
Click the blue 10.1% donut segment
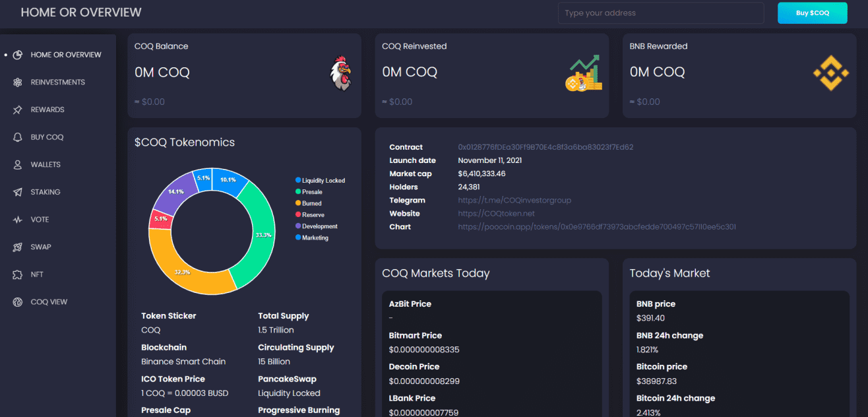click(229, 180)
